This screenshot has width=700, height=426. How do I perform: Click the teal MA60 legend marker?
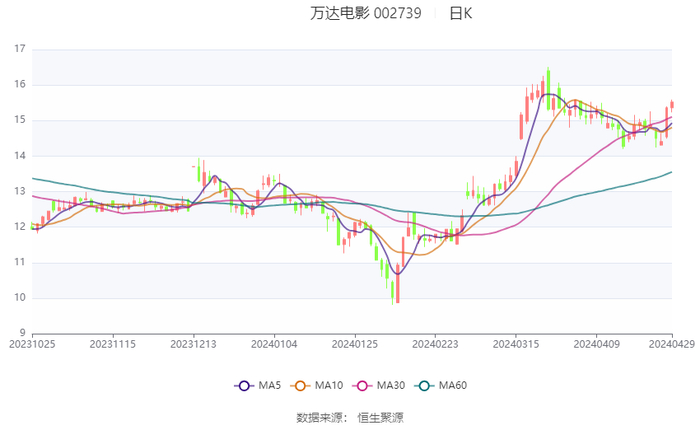[x=425, y=386]
